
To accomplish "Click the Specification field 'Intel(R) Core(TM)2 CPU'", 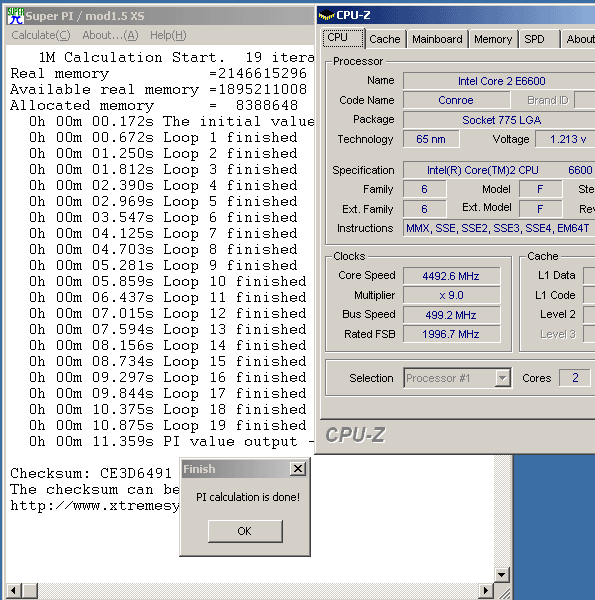I will (x=499, y=170).
